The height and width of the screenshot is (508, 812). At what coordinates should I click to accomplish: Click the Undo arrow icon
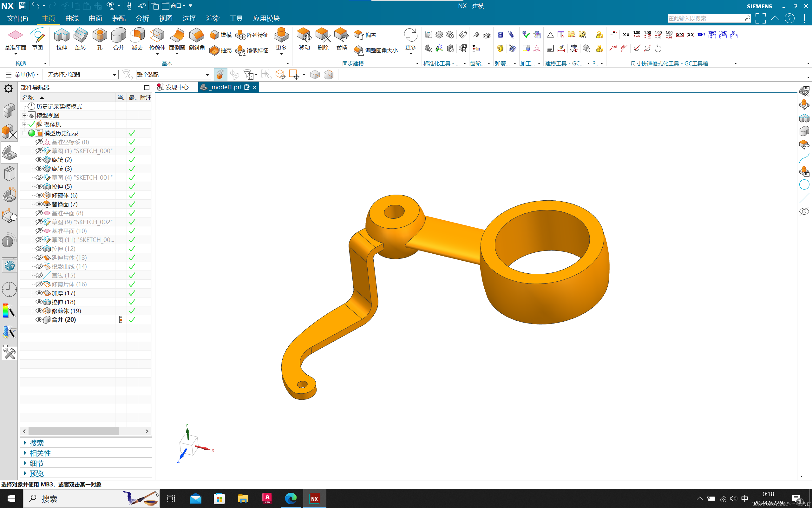point(35,6)
